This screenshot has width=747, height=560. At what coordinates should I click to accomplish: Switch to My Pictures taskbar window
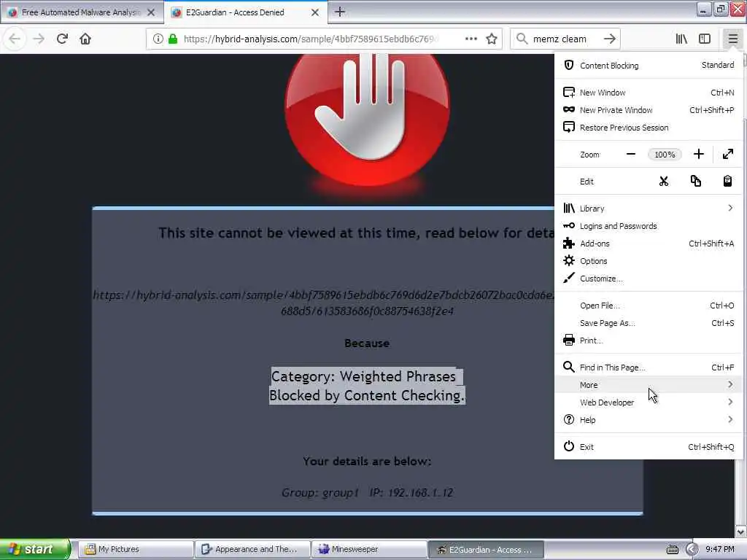[135, 550]
